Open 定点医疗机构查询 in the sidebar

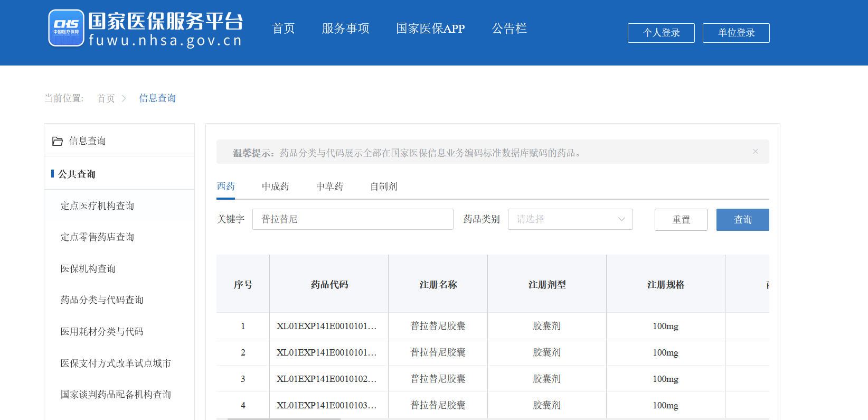(x=97, y=206)
